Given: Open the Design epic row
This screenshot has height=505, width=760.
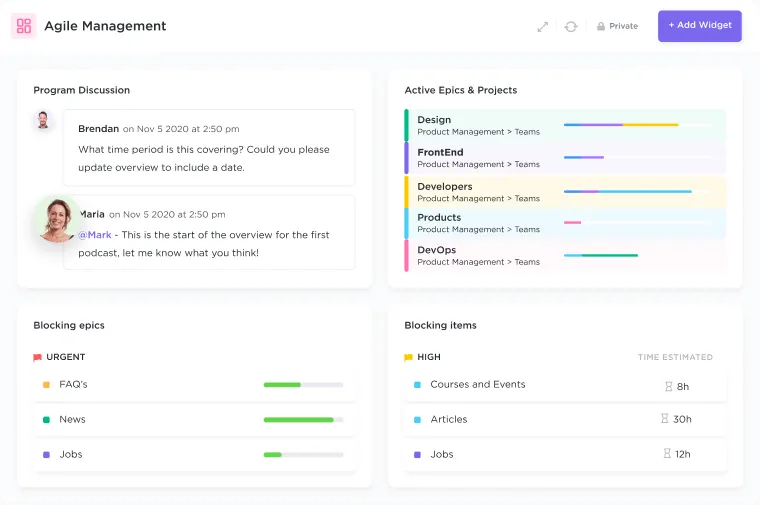Looking at the screenshot, I should coord(565,126).
